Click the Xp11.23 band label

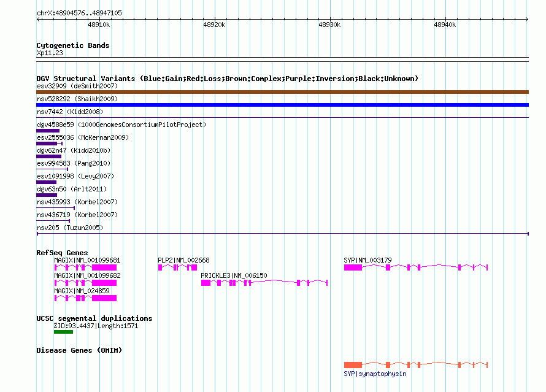point(50,53)
